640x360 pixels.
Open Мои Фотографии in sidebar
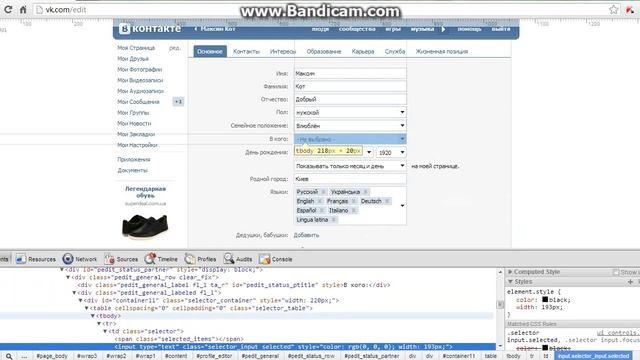click(140, 69)
